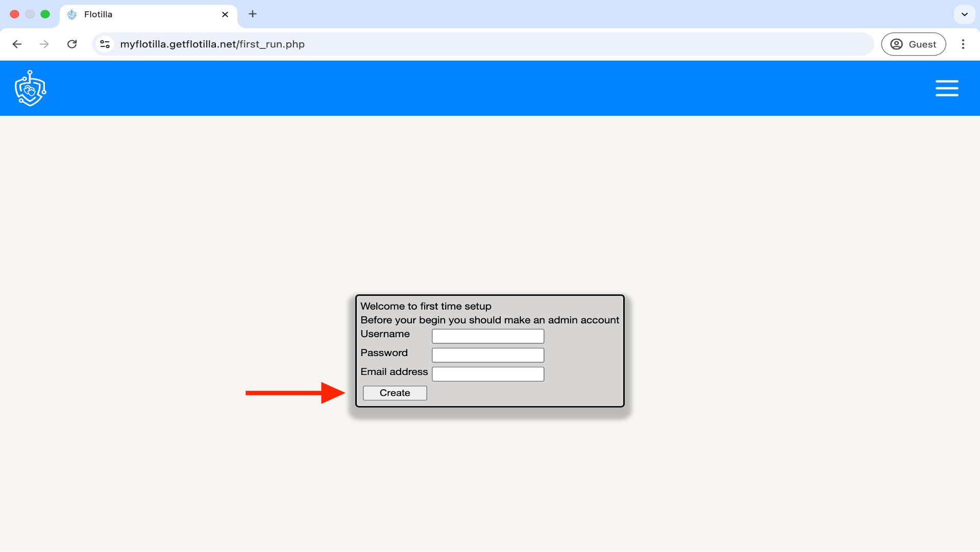Image resolution: width=980 pixels, height=552 pixels.
Task: Reload the first_run.php page
Action: point(72,44)
